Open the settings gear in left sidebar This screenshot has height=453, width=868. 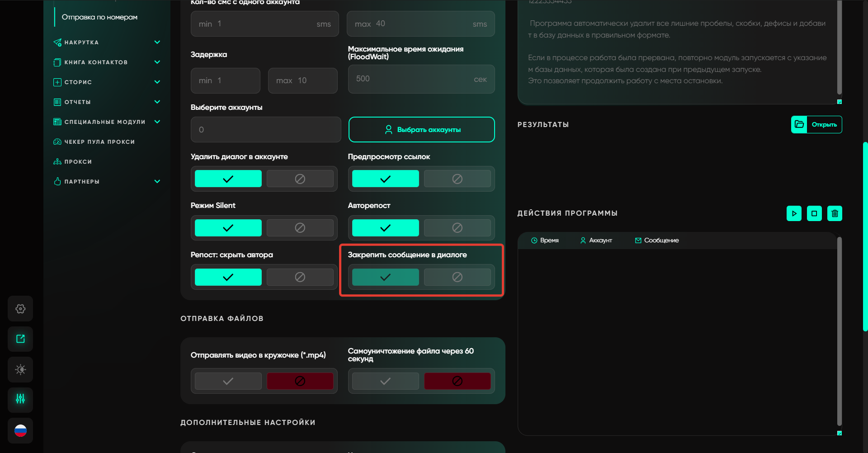point(20,309)
